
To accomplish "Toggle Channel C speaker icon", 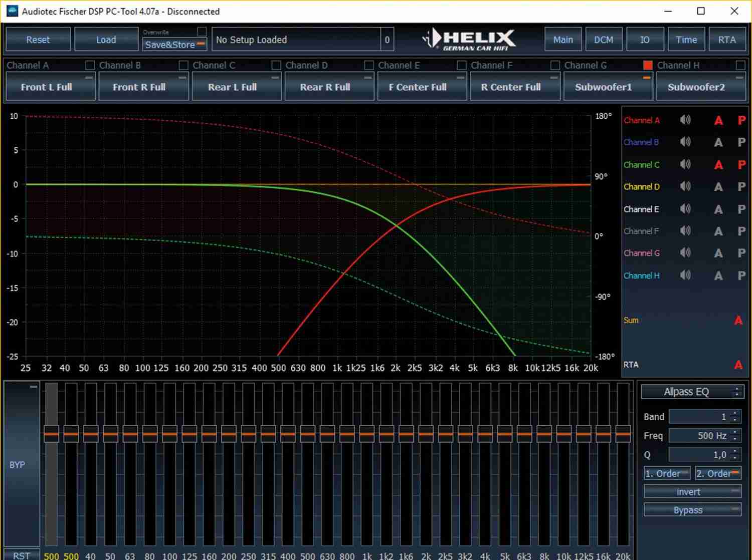I will (x=685, y=164).
